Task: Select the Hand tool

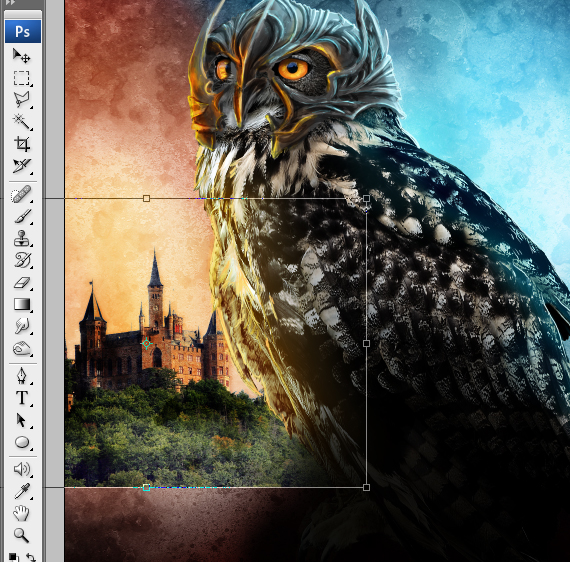Action: click(x=21, y=513)
